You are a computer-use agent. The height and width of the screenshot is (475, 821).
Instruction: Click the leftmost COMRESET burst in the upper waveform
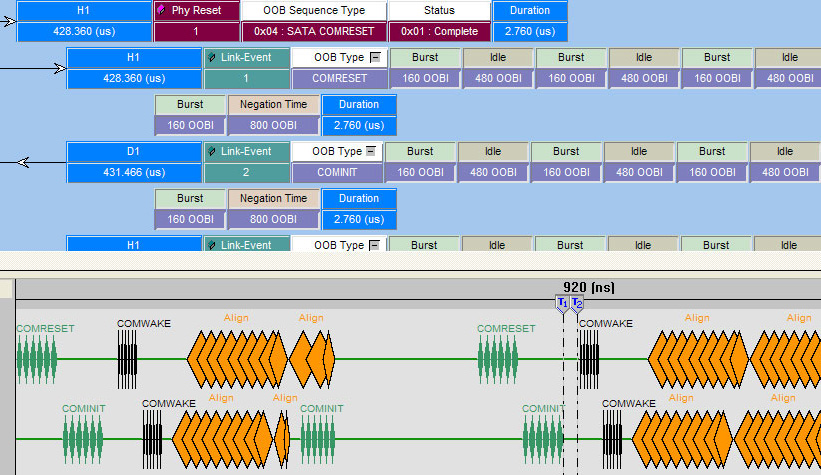coord(37,360)
